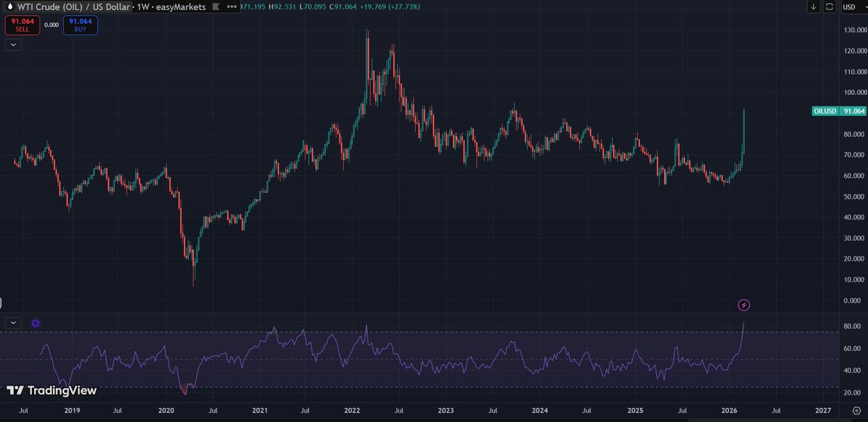Click the OILUSD 91.064 price label
868x422 pixels.
[840, 111]
